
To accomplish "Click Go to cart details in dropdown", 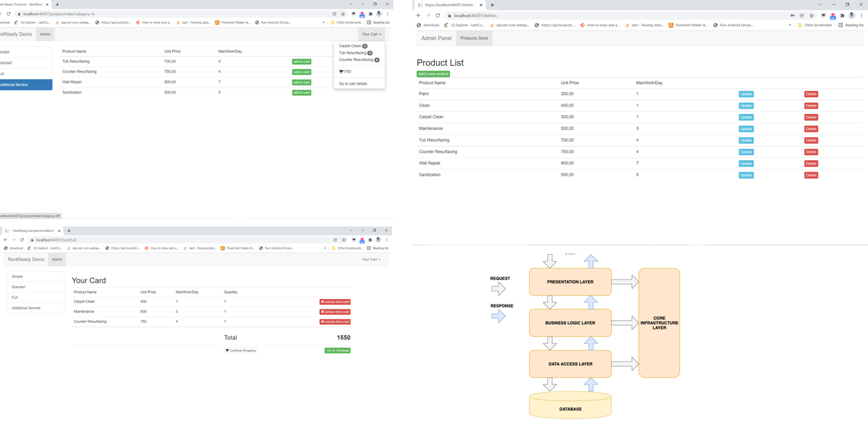I will (x=353, y=83).
